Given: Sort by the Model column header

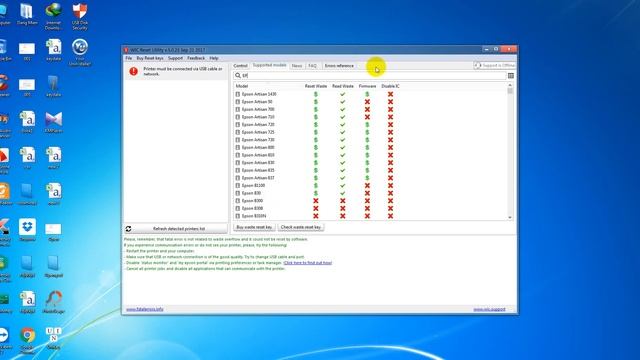Looking at the screenshot, I should point(242,86).
